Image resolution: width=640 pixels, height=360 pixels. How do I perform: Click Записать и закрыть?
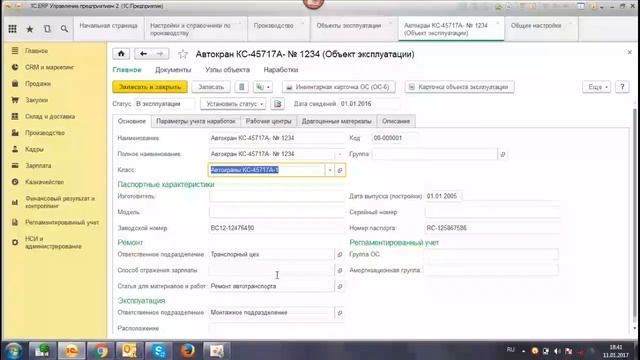150,87
